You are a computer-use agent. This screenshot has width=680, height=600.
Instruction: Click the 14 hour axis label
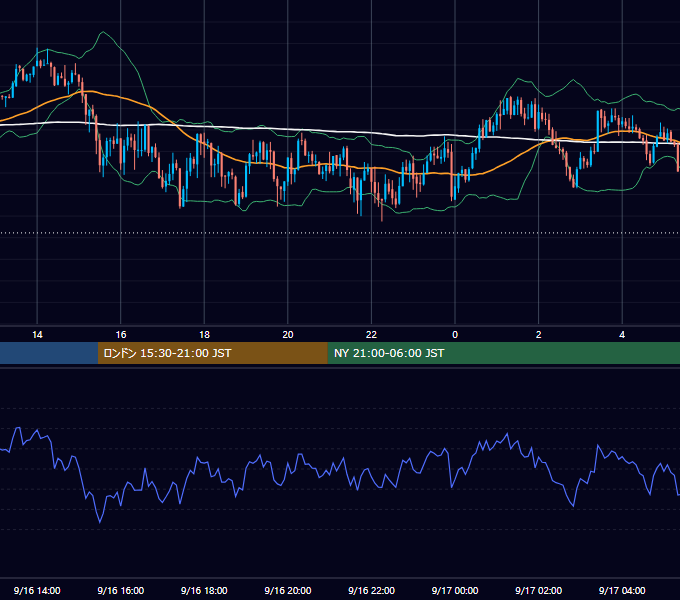(x=37, y=335)
